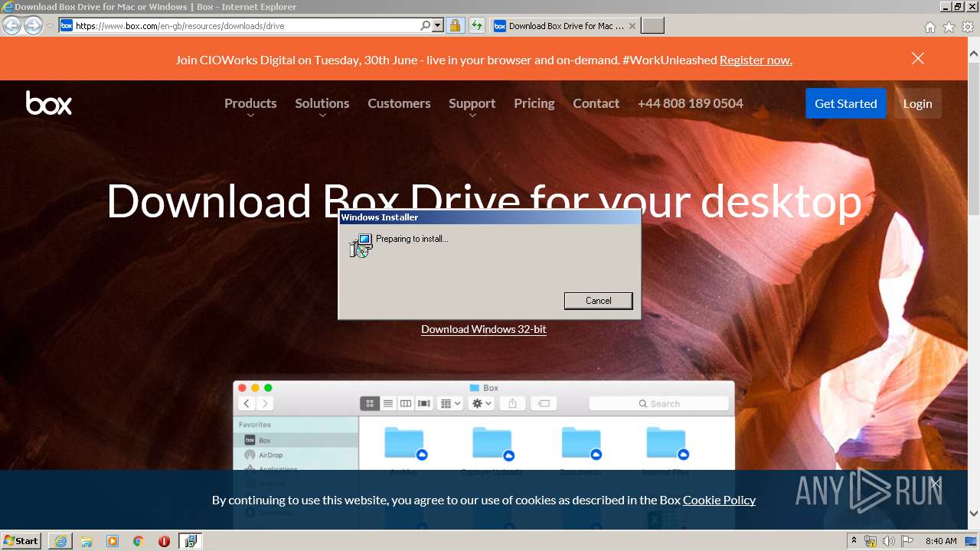980x551 pixels.
Task: Click scrollbar down arrow of the page
Action: click(x=973, y=514)
